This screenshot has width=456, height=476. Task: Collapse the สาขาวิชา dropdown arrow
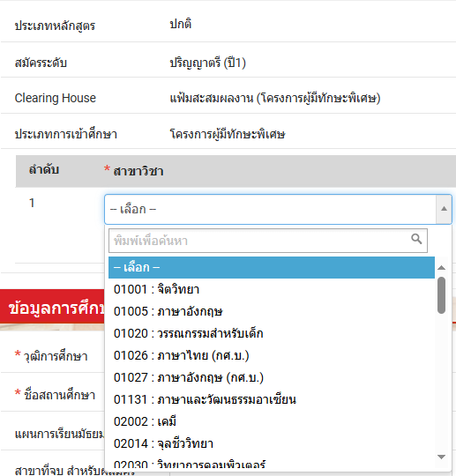click(444, 209)
